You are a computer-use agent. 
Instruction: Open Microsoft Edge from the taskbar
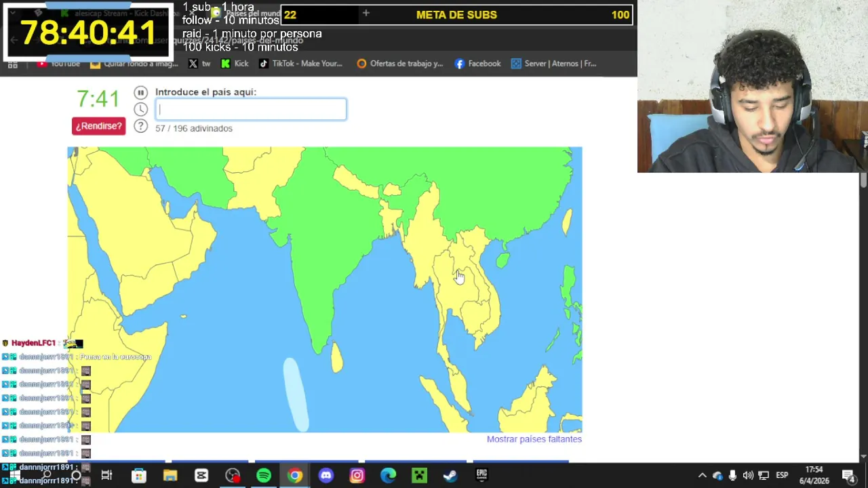click(388, 476)
